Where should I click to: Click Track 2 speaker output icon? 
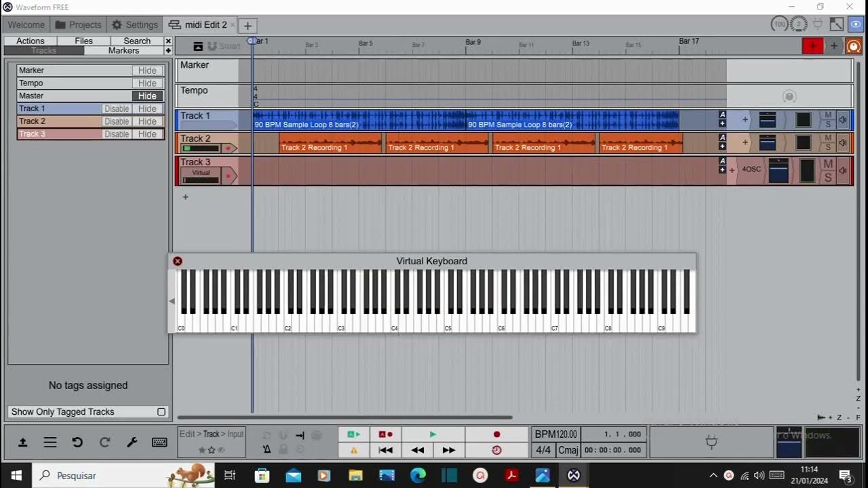(x=843, y=142)
